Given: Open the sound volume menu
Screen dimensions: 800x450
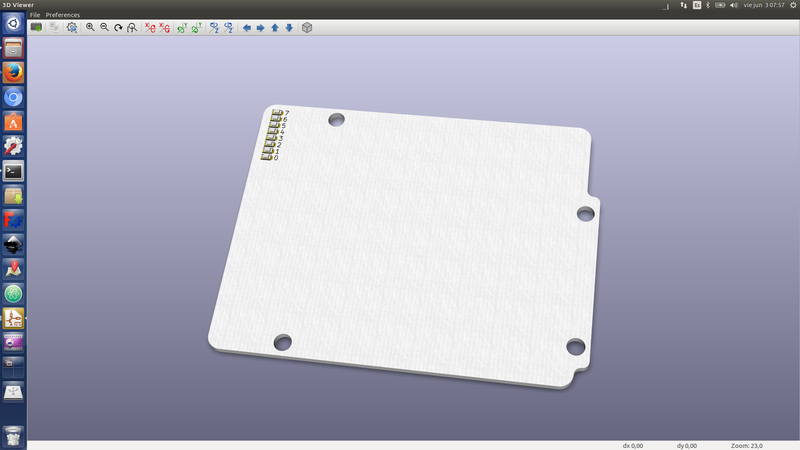Looking at the screenshot, I should [734, 5].
